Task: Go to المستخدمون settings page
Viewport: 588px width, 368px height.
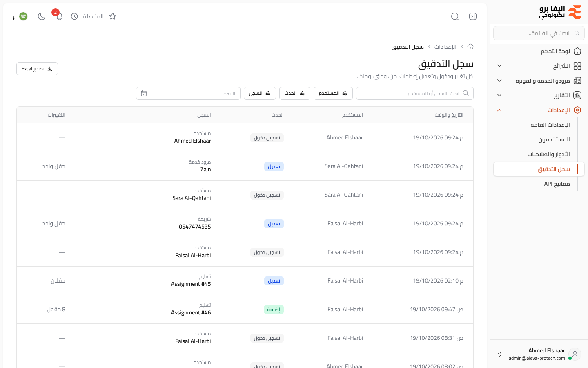Action: coord(539,139)
